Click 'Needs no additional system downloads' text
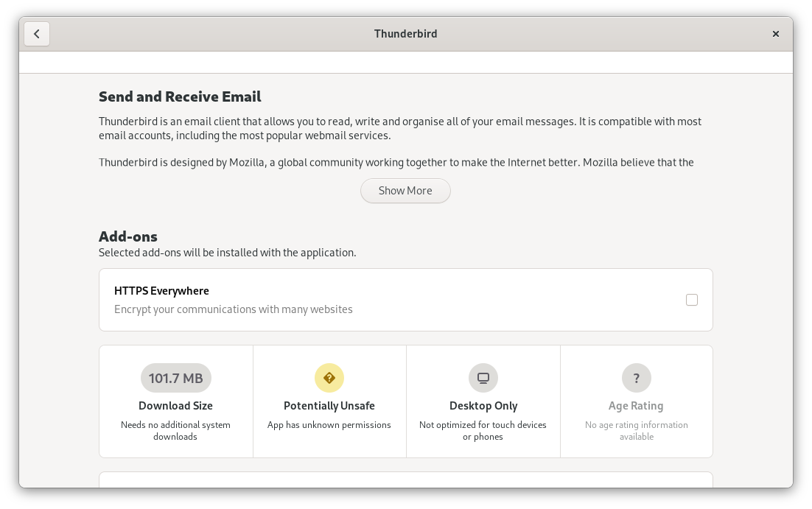This screenshot has height=509, width=812. (175, 430)
